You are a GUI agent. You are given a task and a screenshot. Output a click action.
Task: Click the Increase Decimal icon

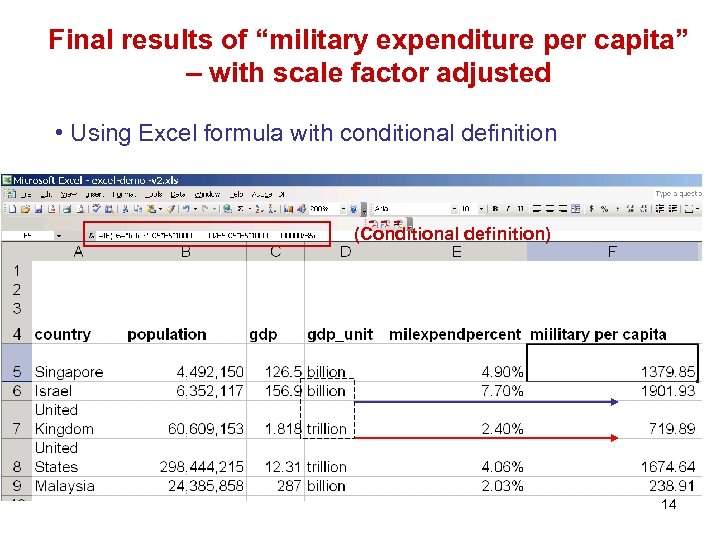point(630,209)
